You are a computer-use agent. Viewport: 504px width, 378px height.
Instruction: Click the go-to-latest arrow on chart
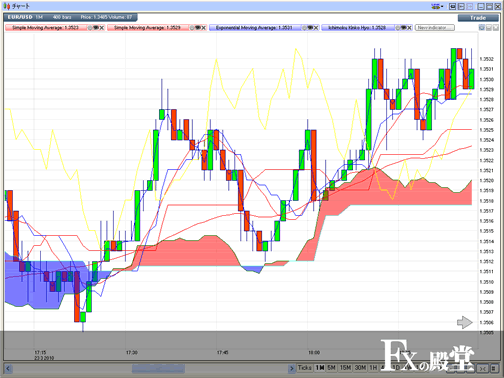[465, 322]
